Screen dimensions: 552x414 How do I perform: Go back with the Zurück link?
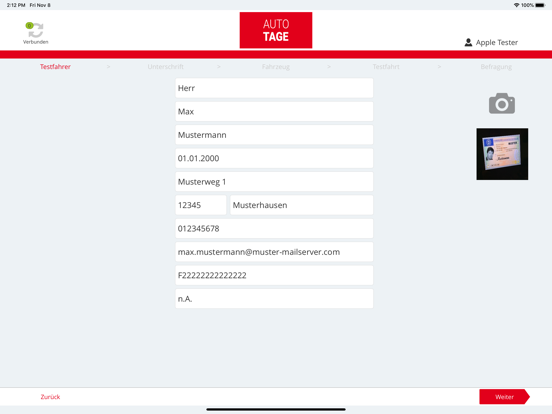[50, 397]
